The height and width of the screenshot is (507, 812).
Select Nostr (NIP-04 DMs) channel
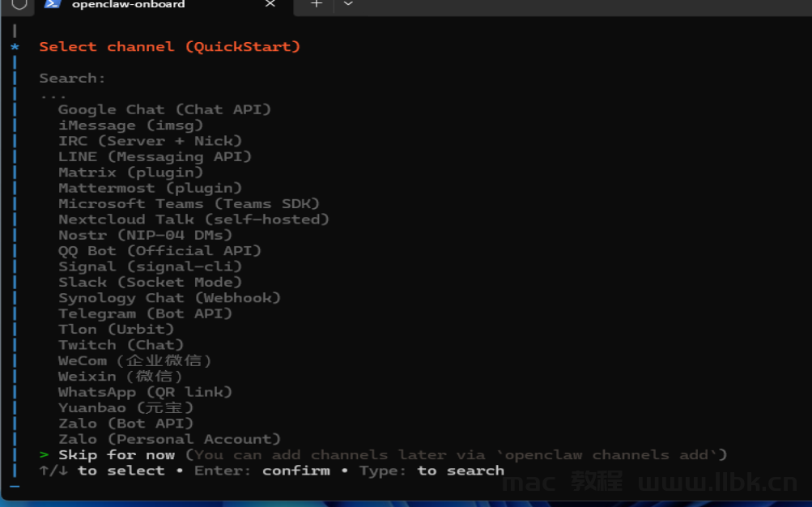click(x=145, y=235)
